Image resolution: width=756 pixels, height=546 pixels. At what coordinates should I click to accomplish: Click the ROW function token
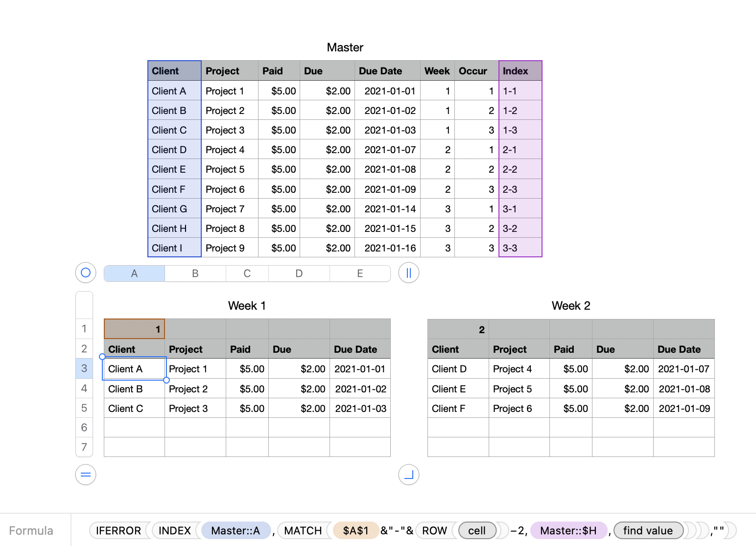click(434, 530)
